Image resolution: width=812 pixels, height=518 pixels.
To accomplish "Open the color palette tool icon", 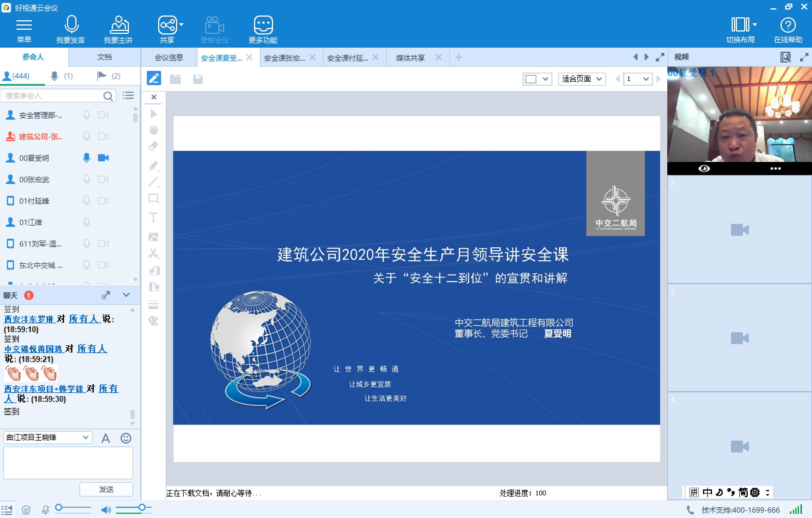I will pyautogui.click(x=153, y=321).
